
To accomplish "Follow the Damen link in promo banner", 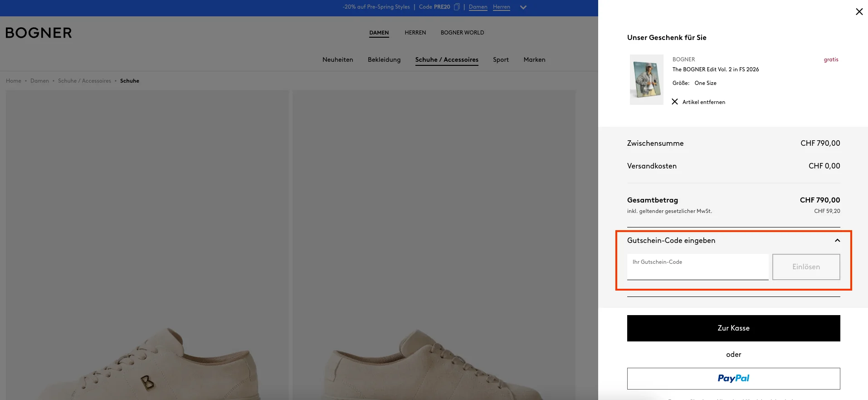I will click(x=478, y=7).
